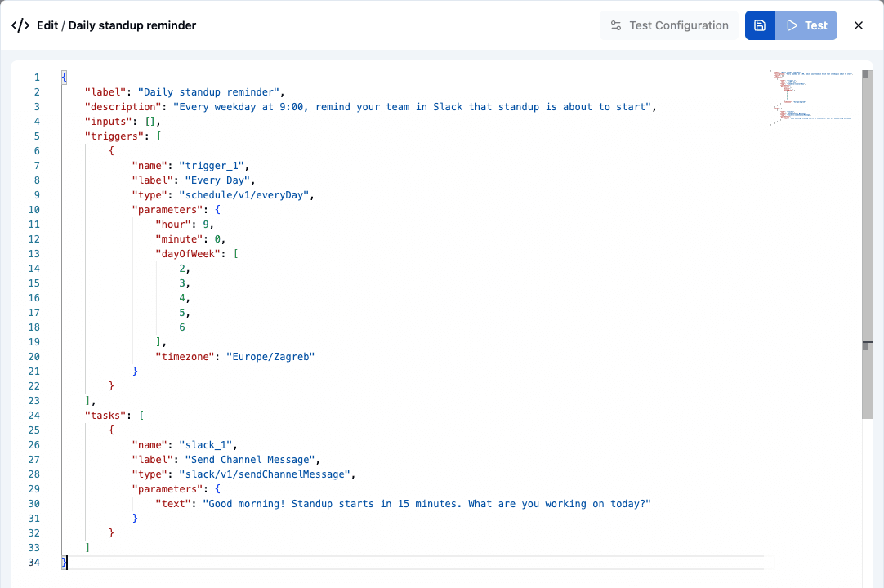Click the "slack_1" name value
This screenshot has height=588, width=884.
(206, 445)
